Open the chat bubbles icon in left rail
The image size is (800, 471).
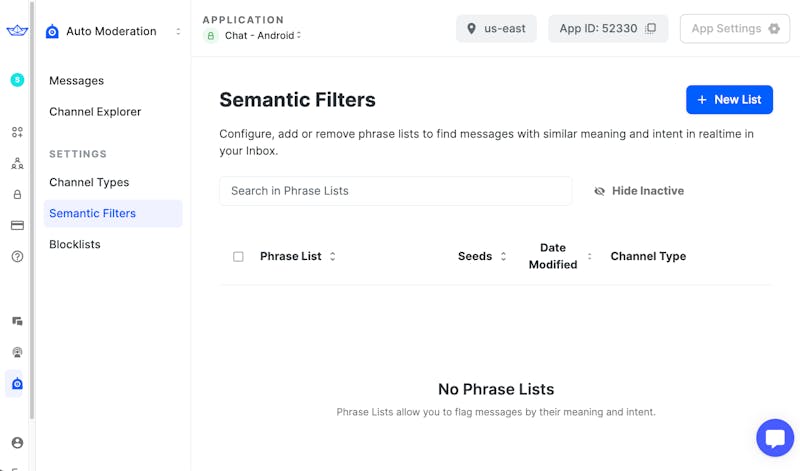(17, 321)
